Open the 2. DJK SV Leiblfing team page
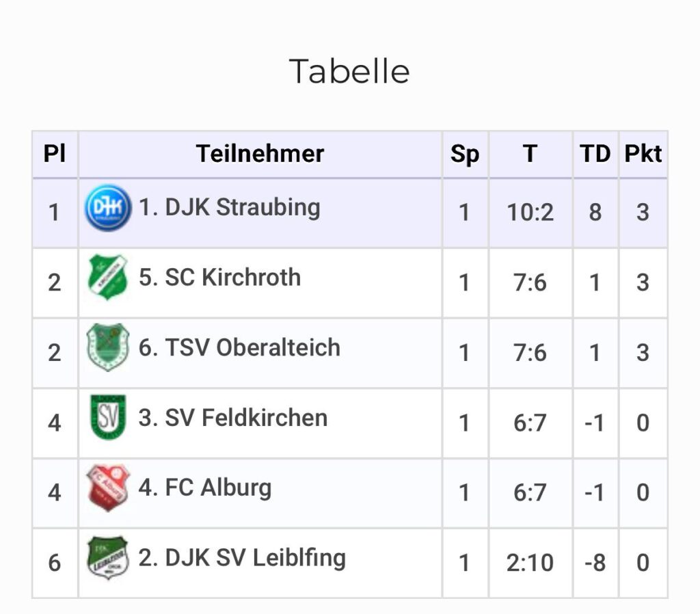 [242, 558]
